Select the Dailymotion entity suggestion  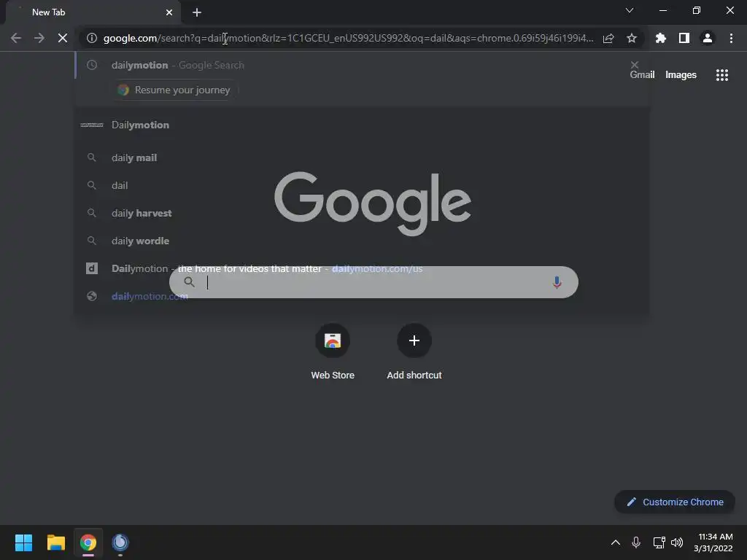tap(362, 125)
